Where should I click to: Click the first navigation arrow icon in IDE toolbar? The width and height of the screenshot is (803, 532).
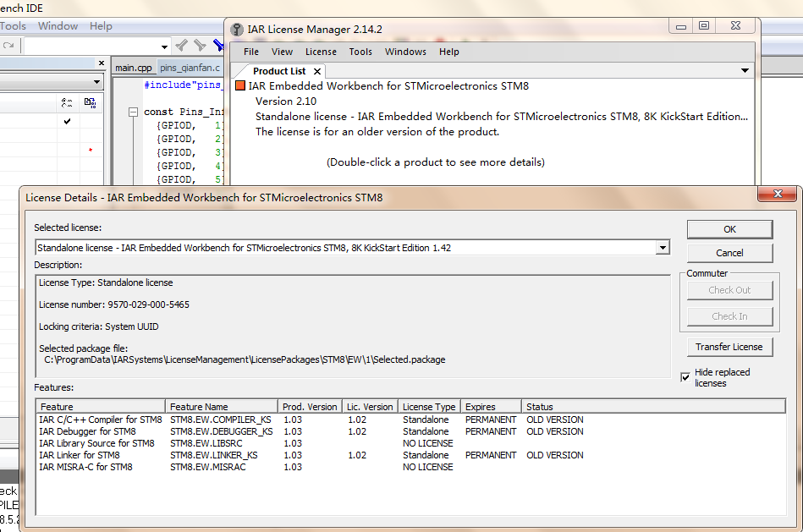pyautogui.click(x=181, y=46)
